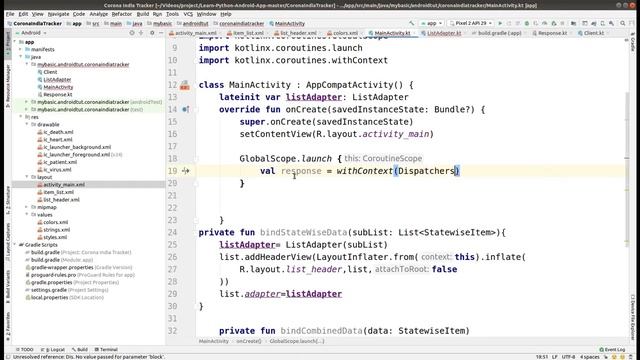The width and height of the screenshot is (640, 360).
Task: Open the Logcat tool window
Action: click(x=53, y=349)
